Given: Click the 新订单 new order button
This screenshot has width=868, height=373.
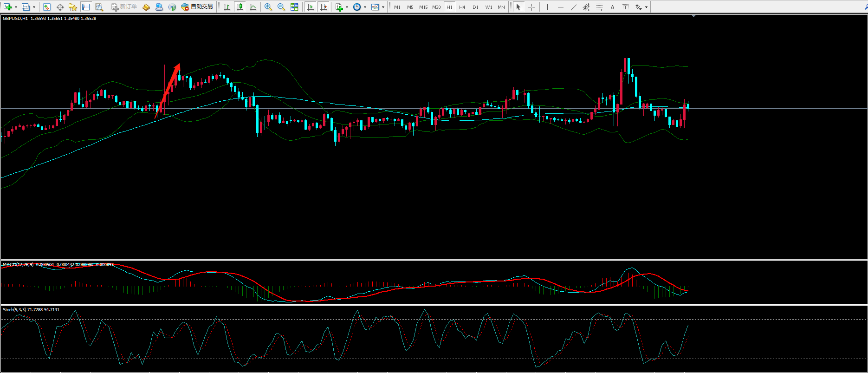Looking at the screenshot, I should click(124, 7).
